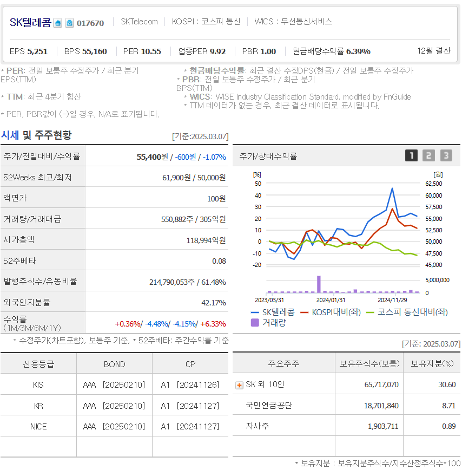Click the 시가총액 118,994억원 value
Screen dimensions: 462x476
tap(206, 240)
